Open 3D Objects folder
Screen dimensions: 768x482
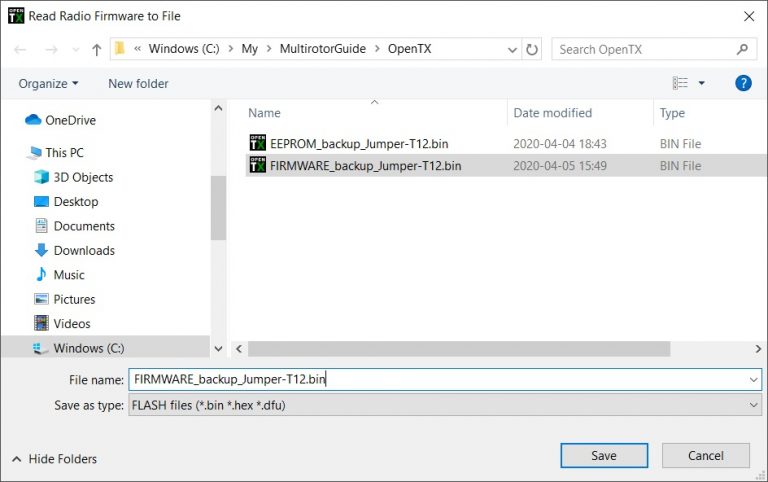pyautogui.click(x=83, y=177)
